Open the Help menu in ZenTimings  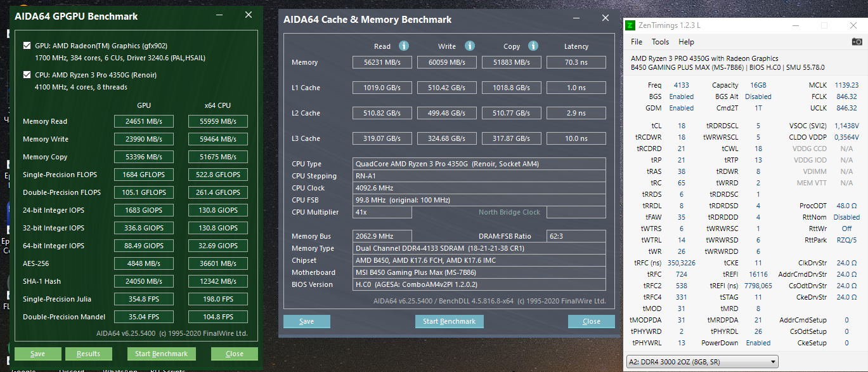coord(686,42)
